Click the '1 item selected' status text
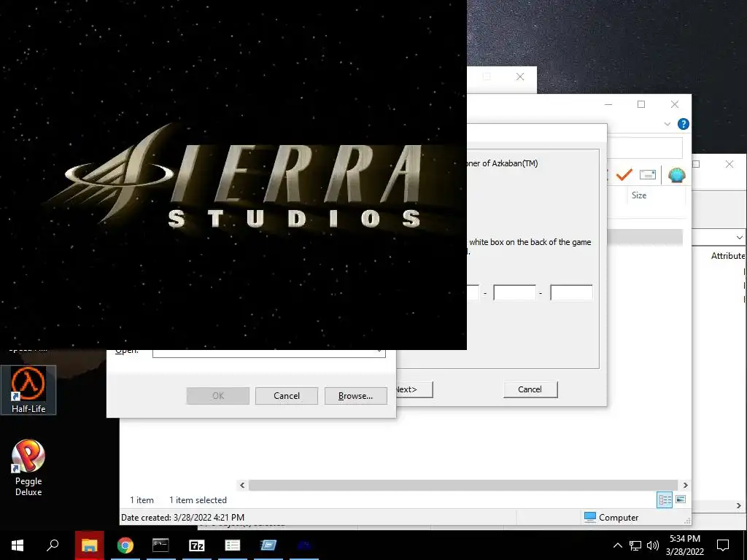747x560 pixels. pyautogui.click(x=198, y=500)
